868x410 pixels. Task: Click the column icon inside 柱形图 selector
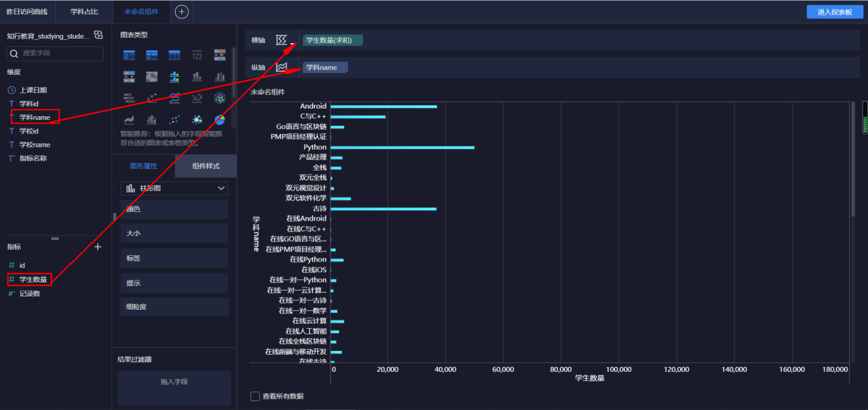(131, 188)
